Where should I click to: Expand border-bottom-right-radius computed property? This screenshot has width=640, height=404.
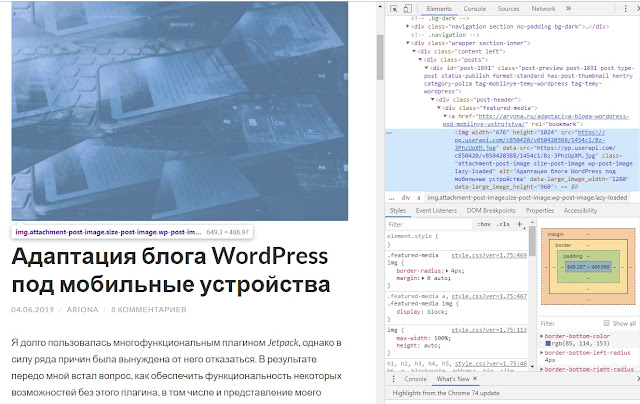[542, 369]
